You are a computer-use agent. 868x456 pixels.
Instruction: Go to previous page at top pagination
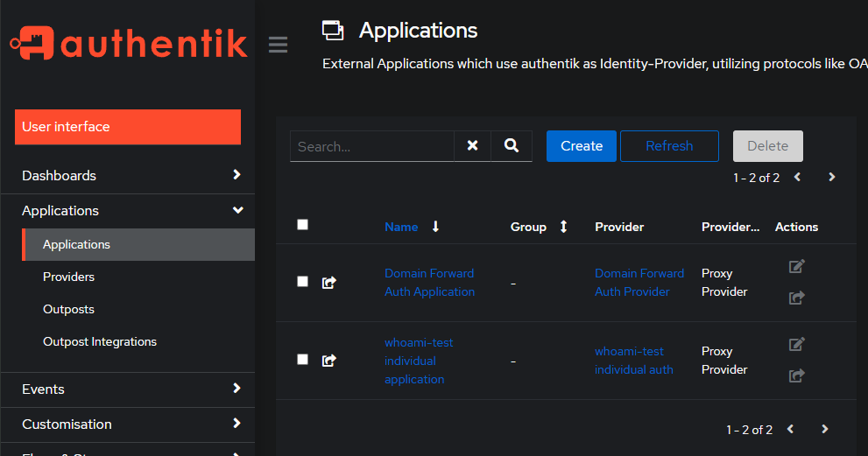[797, 177]
